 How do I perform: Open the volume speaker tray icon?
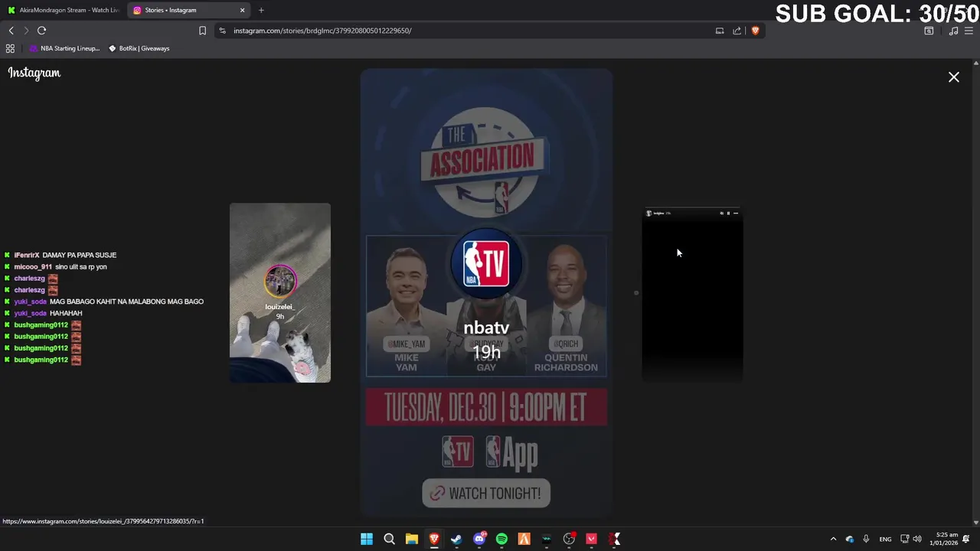click(x=917, y=539)
